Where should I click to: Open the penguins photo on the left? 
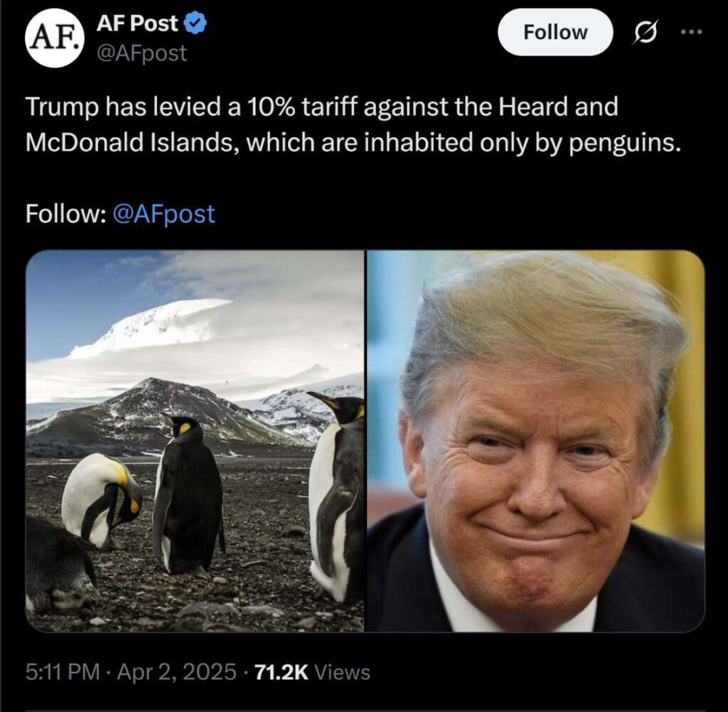tap(195, 441)
